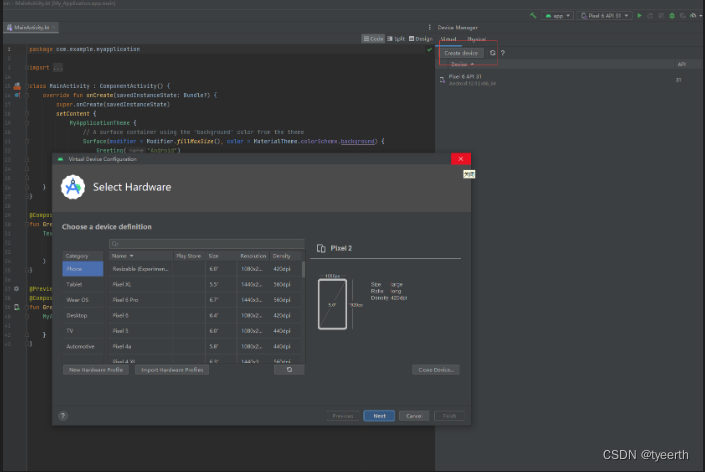
Task: Click the Cancel button
Action: tap(414, 416)
